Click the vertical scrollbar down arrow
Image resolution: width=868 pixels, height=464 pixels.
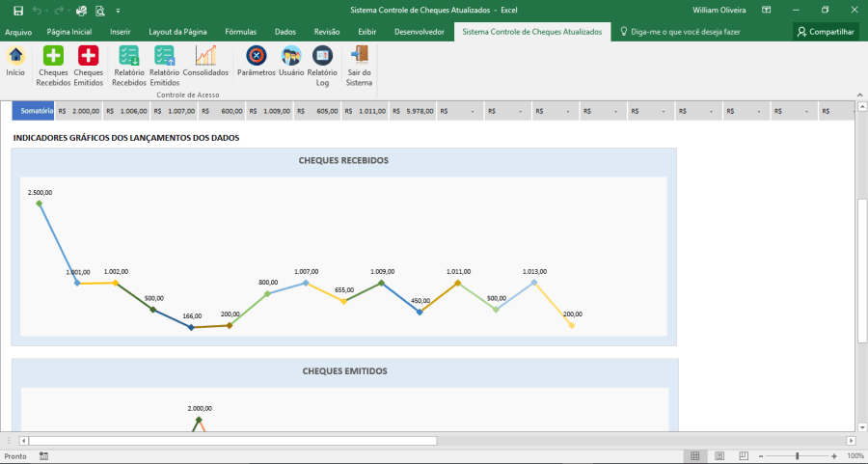point(862,427)
